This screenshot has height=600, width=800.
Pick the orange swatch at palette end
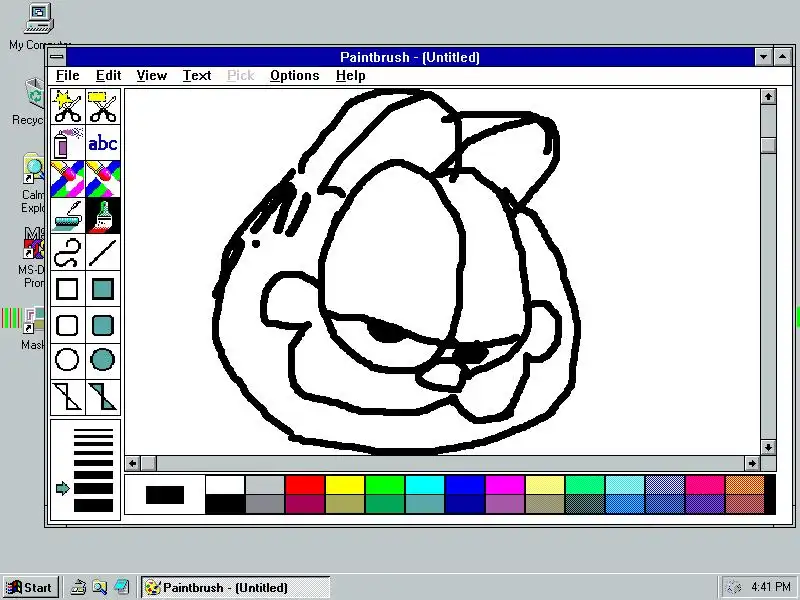(x=744, y=485)
